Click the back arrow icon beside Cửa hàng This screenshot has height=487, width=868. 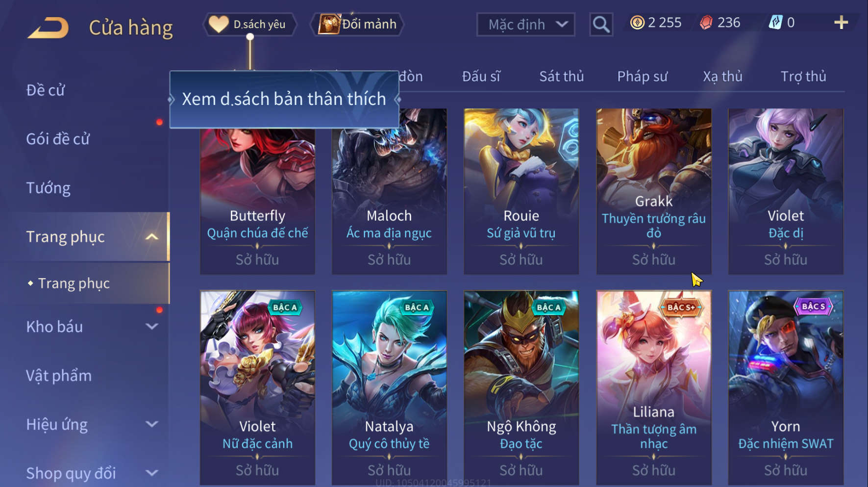[x=48, y=27]
